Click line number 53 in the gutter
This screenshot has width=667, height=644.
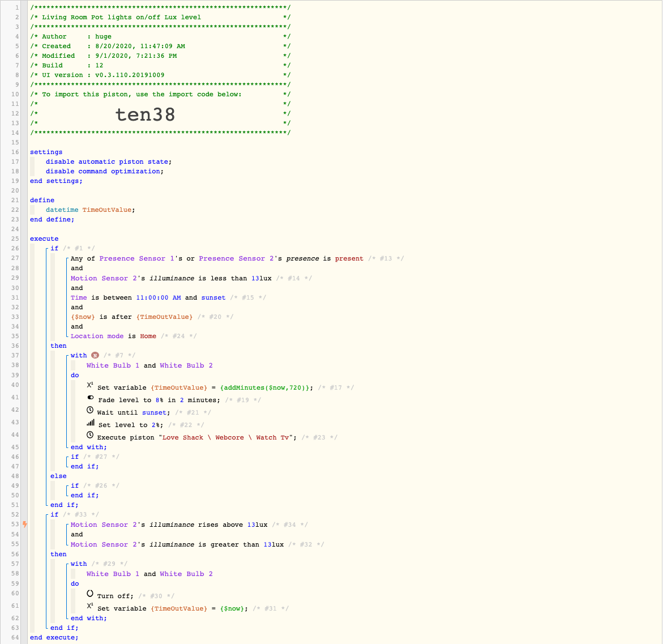15,524
